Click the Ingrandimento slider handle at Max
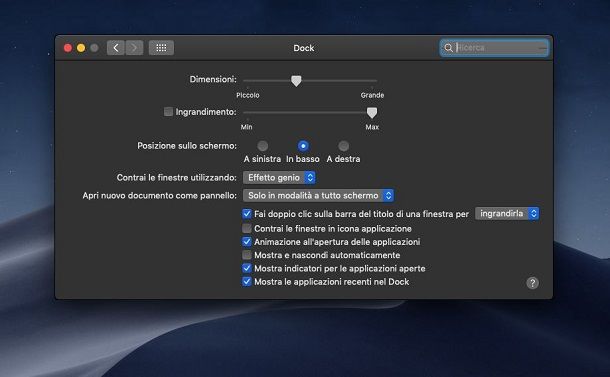 tap(372, 113)
